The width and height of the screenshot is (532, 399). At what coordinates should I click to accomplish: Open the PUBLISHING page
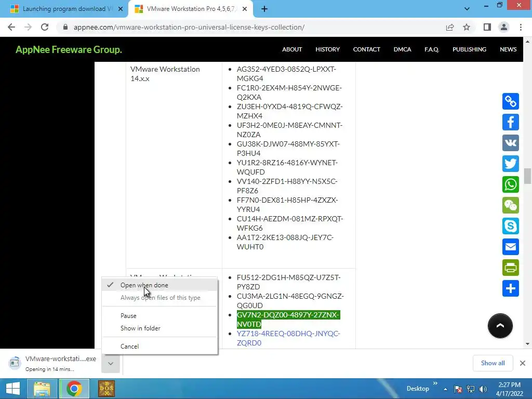coord(469,49)
